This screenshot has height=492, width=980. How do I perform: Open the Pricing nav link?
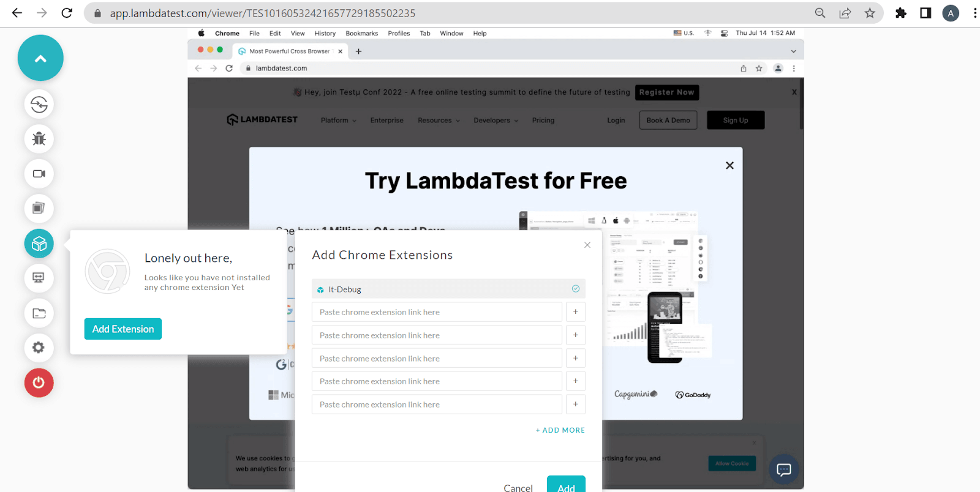(543, 121)
